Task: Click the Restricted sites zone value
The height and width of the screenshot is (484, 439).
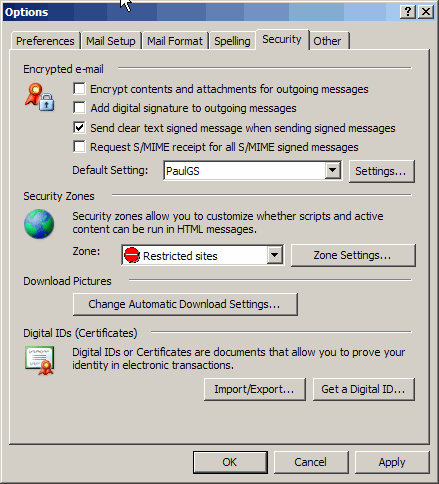Action: pos(180,256)
